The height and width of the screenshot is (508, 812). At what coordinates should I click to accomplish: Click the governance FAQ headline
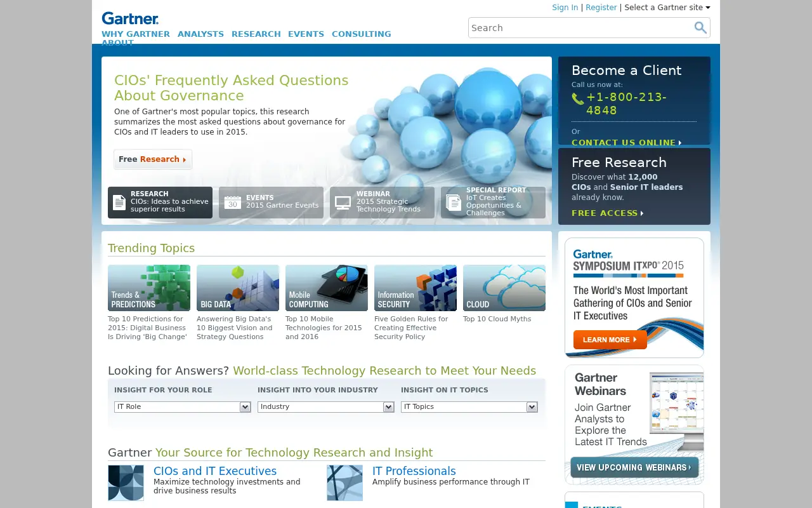[x=232, y=88]
